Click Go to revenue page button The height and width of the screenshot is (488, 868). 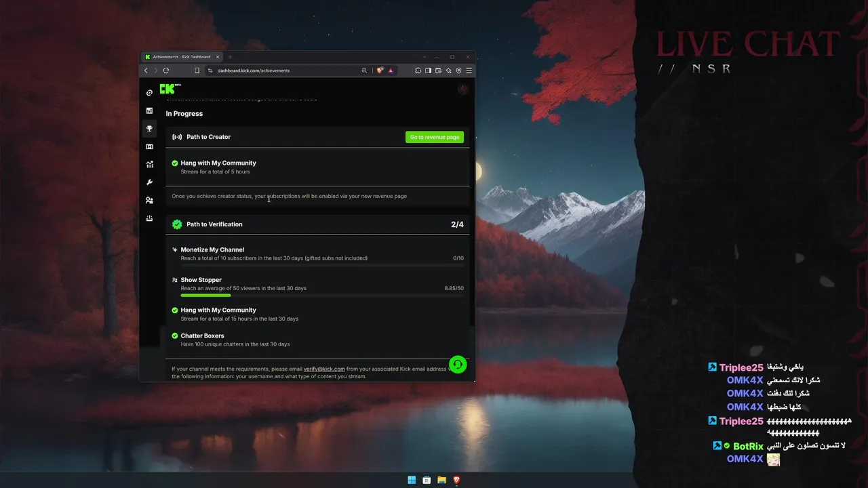435,137
